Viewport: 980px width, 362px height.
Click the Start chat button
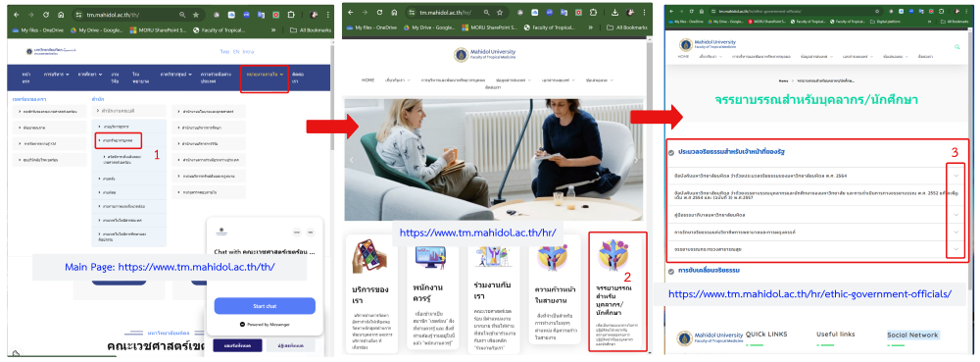[265, 306]
